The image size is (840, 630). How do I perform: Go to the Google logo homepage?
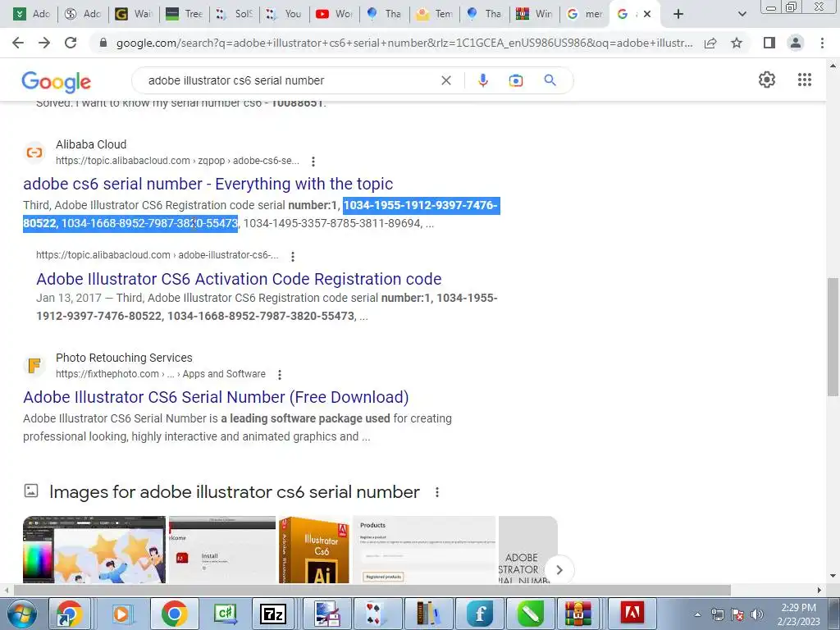[57, 81]
